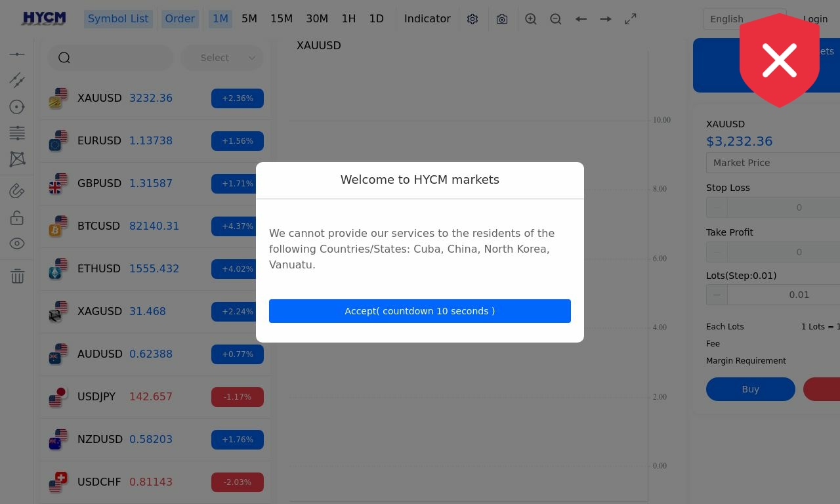Open the English language dropdown
The height and width of the screenshot is (504, 840).
[x=744, y=19]
